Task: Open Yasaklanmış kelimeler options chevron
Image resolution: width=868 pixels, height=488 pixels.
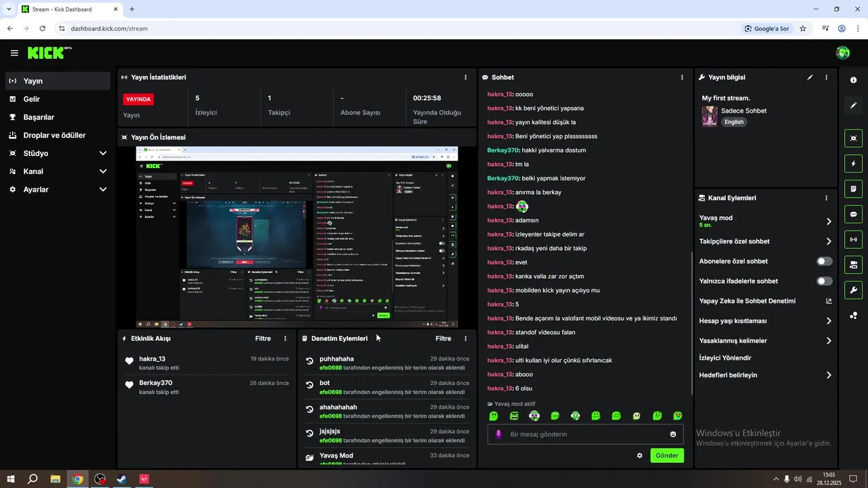Action: (x=829, y=341)
